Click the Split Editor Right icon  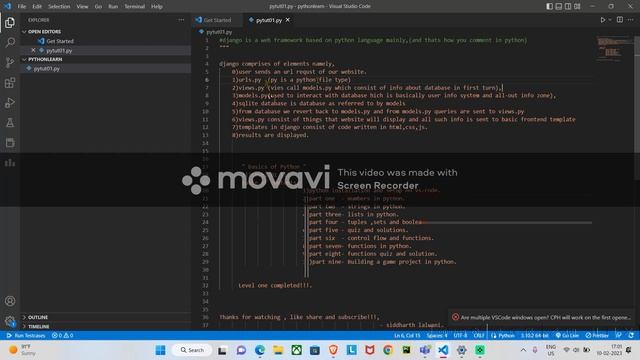(x=620, y=20)
